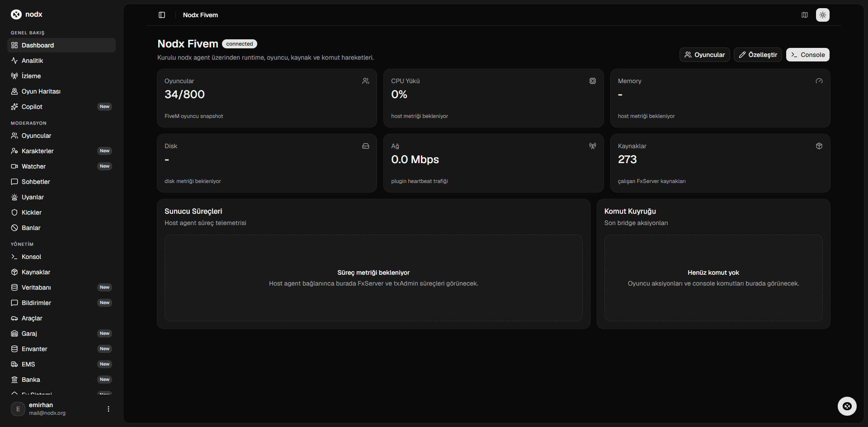Click the emirhan avatar E
The height and width of the screenshot is (427, 868).
coord(18,409)
